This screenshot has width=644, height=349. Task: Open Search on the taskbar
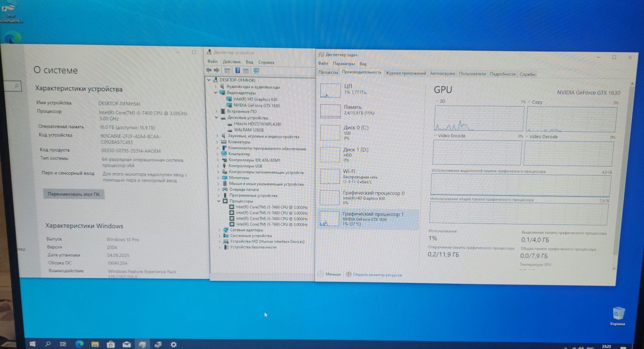pos(48,344)
